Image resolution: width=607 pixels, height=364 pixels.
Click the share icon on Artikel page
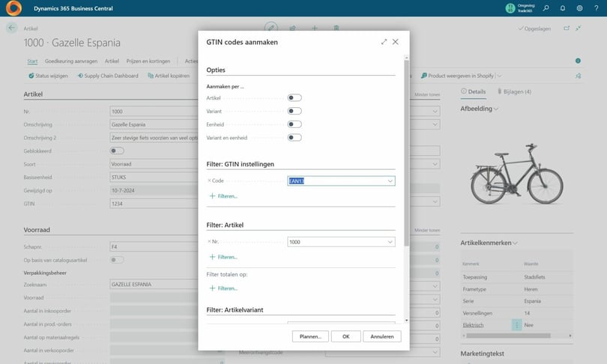coord(293,28)
